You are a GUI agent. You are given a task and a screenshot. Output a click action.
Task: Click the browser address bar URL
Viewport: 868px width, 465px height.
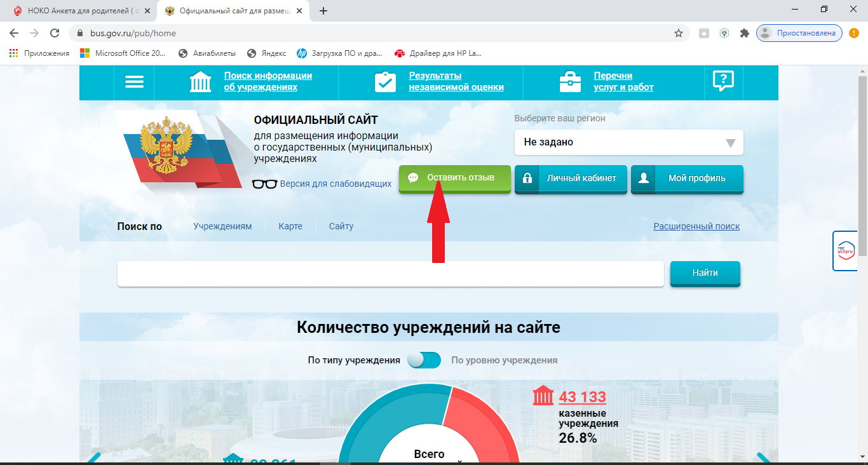[133, 33]
